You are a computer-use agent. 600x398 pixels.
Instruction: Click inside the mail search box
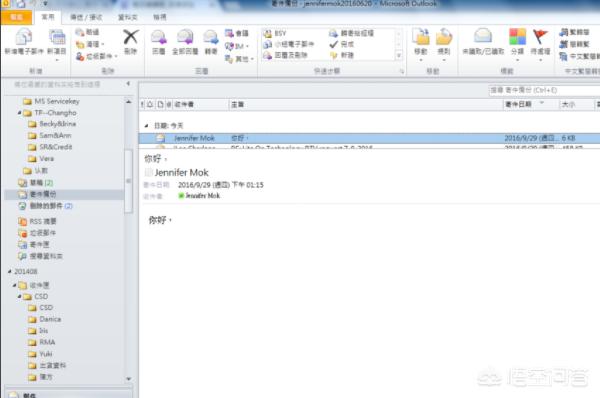pos(543,90)
